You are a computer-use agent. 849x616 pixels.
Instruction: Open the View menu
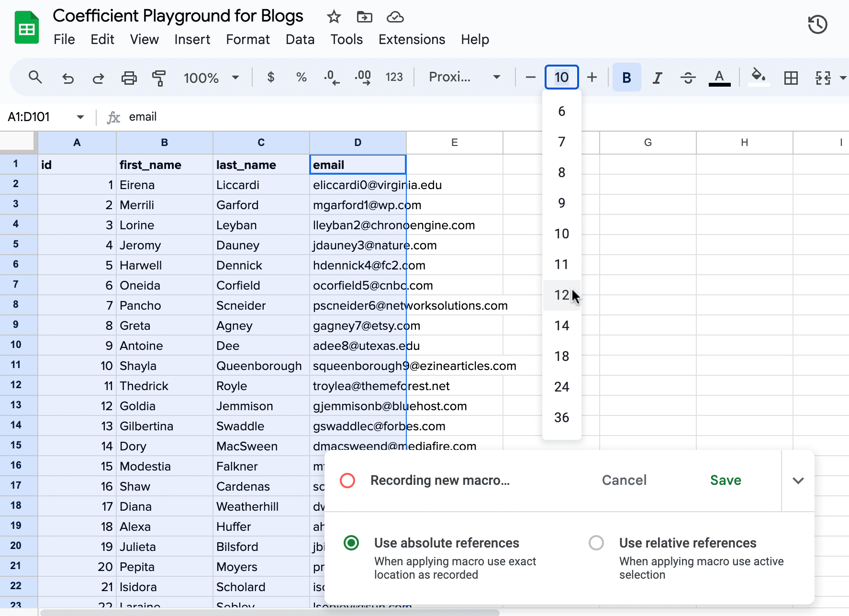[x=144, y=39]
